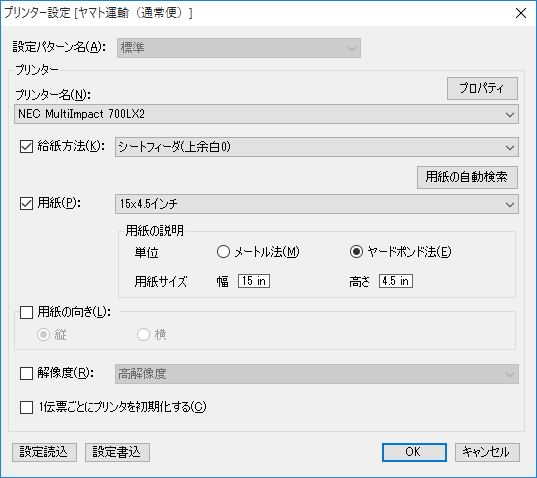Viewport: 537px width, 478px height.
Task: Enable the 用紙の向き checkbox
Action: (x=26, y=312)
